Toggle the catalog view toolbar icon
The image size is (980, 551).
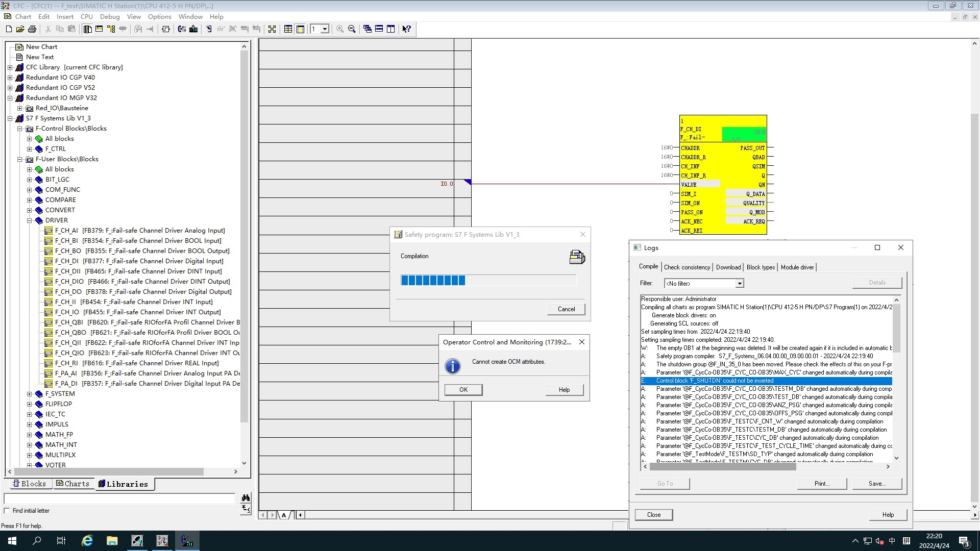click(x=87, y=29)
